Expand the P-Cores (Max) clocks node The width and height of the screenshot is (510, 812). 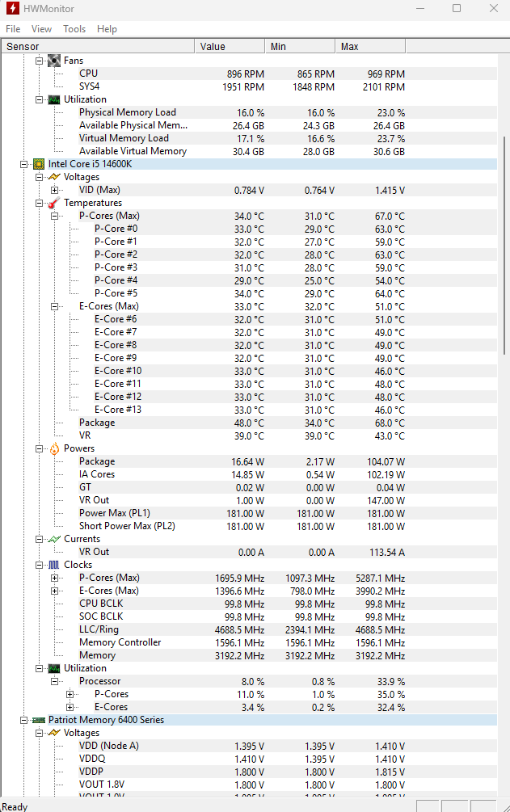pyautogui.click(x=54, y=578)
